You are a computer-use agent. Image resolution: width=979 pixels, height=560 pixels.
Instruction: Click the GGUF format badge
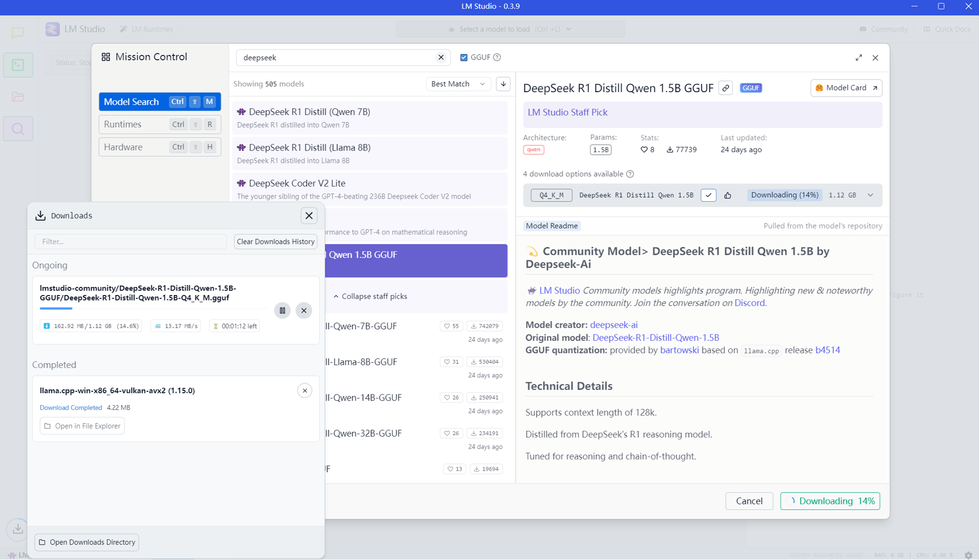(x=751, y=88)
